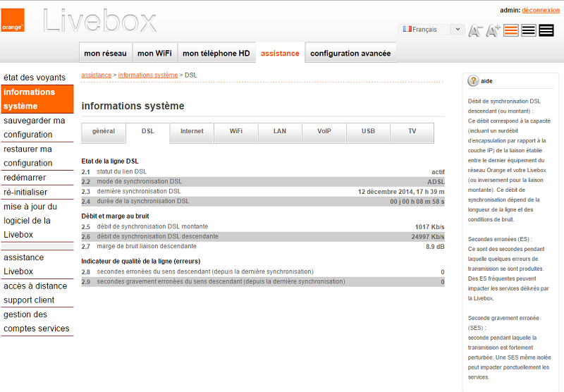Screen dimensions: 564x392
Task: Click the informations système breadcrumb link
Action: (x=148, y=75)
